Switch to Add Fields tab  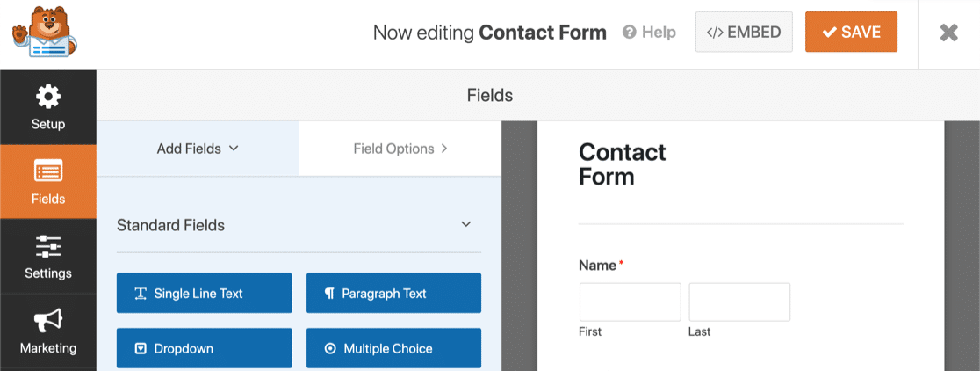(198, 149)
